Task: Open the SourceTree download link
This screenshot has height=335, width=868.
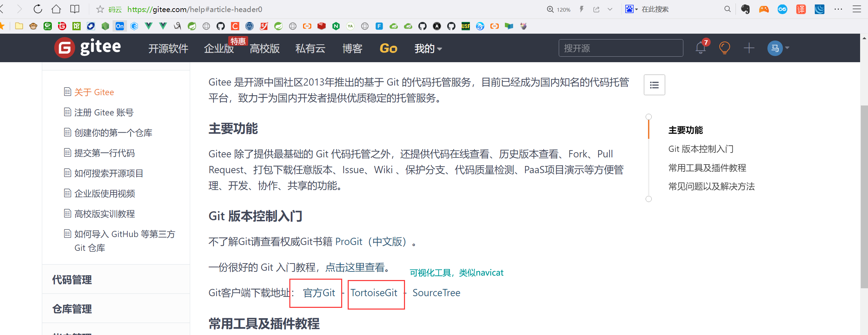Action: (436, 293)
